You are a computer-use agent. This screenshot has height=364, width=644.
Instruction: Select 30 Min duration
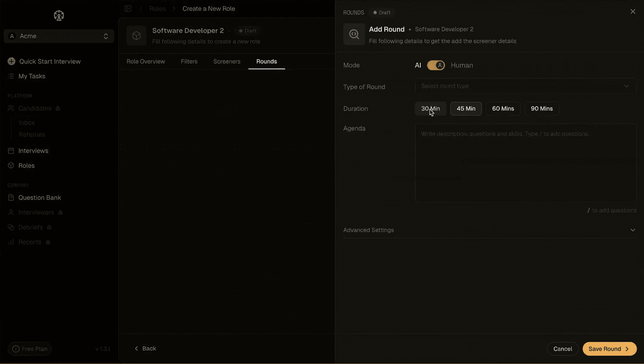(x=430, y=109)
